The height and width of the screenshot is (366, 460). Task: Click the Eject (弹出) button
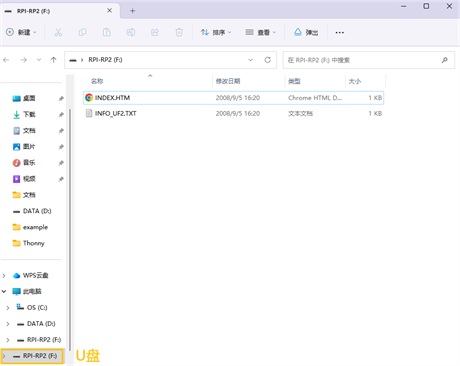[306, 32]
